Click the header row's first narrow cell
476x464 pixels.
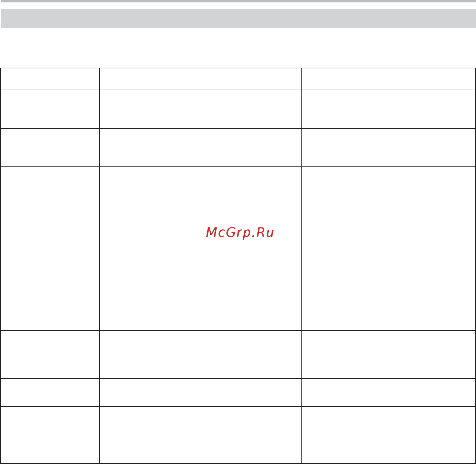tap(50, 79)
